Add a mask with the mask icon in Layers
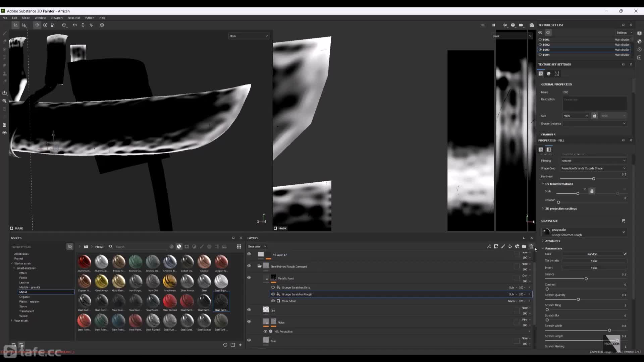This screenshot has height=362, width=644. [x=496, y=246]
